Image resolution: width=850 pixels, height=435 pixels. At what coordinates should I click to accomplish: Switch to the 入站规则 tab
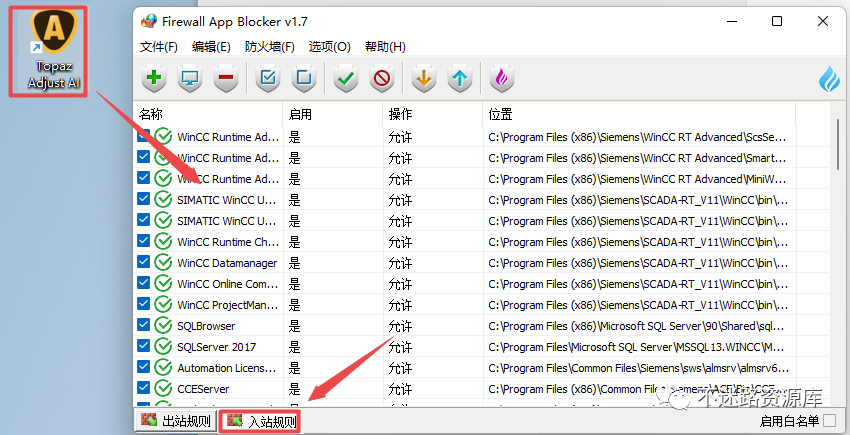(262, 421)
